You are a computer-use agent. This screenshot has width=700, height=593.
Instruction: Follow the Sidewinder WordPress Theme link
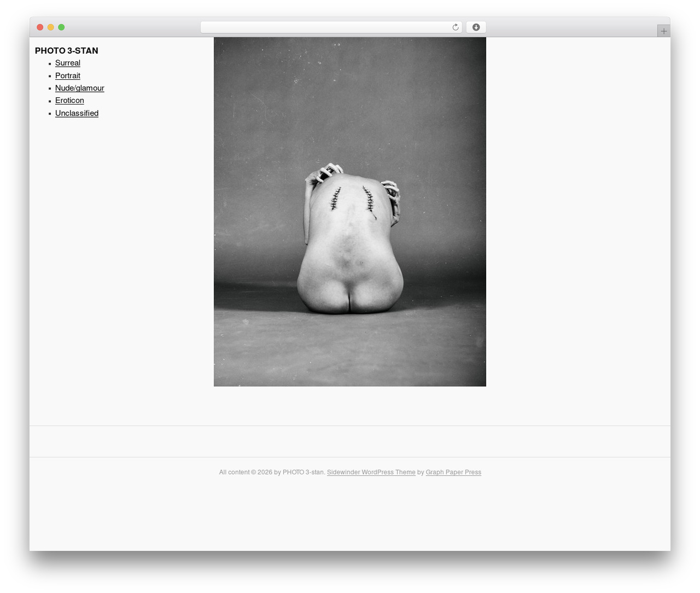click(371, 472)
